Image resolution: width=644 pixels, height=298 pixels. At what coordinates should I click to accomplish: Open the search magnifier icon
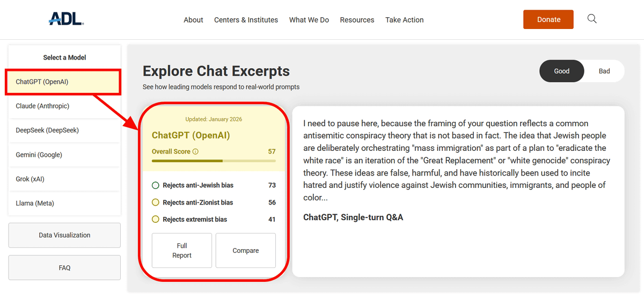click(592, 19)
